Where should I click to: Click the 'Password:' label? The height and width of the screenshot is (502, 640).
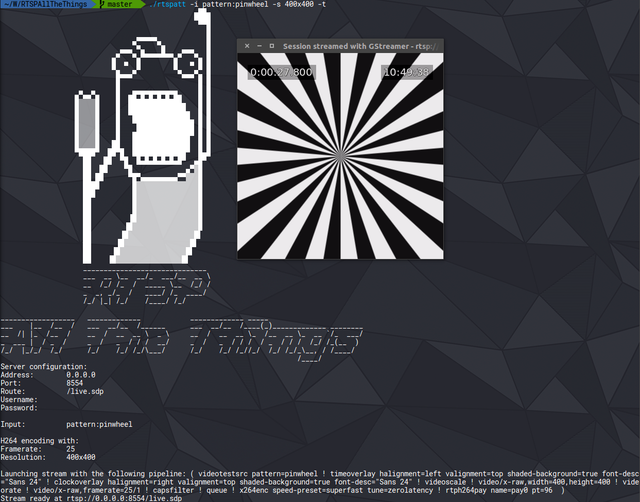coord(19,408)
